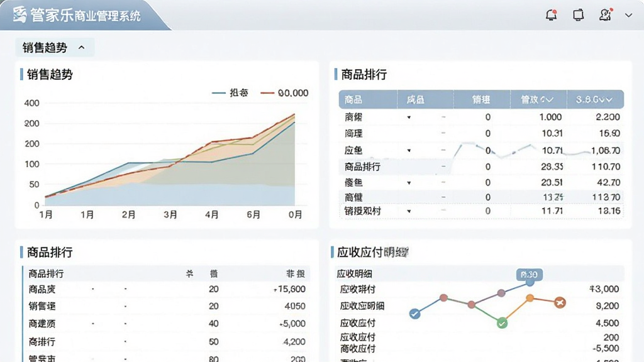Screen dimensions: 644x362
Task: Click the +5,000 amount in lower ranking table
Action: click(x=292, y=324)
